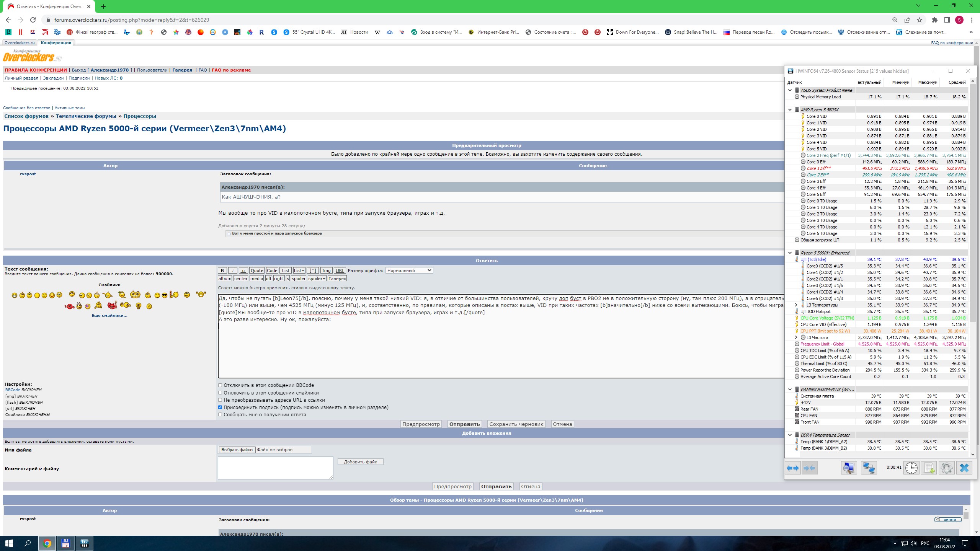Screen dimensions: 980x551
Task: Uncheck 'Присоединить подпись' checkbox
Action: pos(220,407)
